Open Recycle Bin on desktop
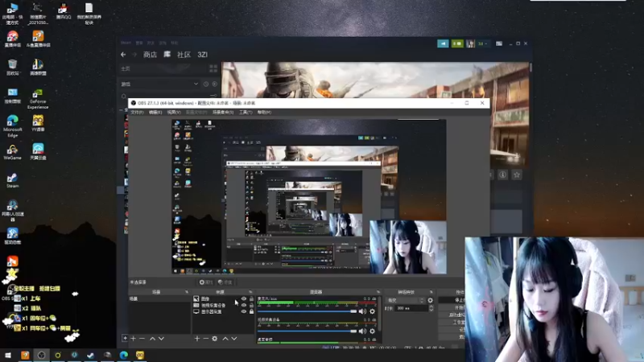The image size is (644, 362). tap(12, 67)
